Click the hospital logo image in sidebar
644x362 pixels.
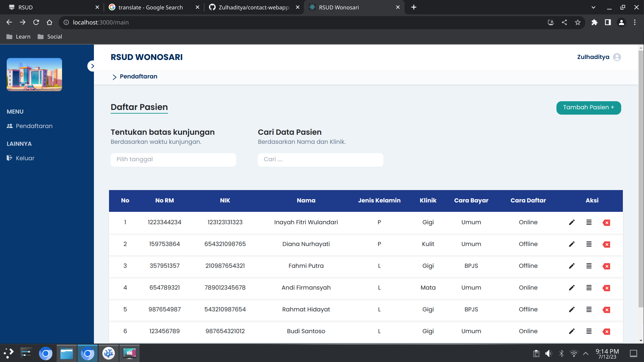[34, 74]
